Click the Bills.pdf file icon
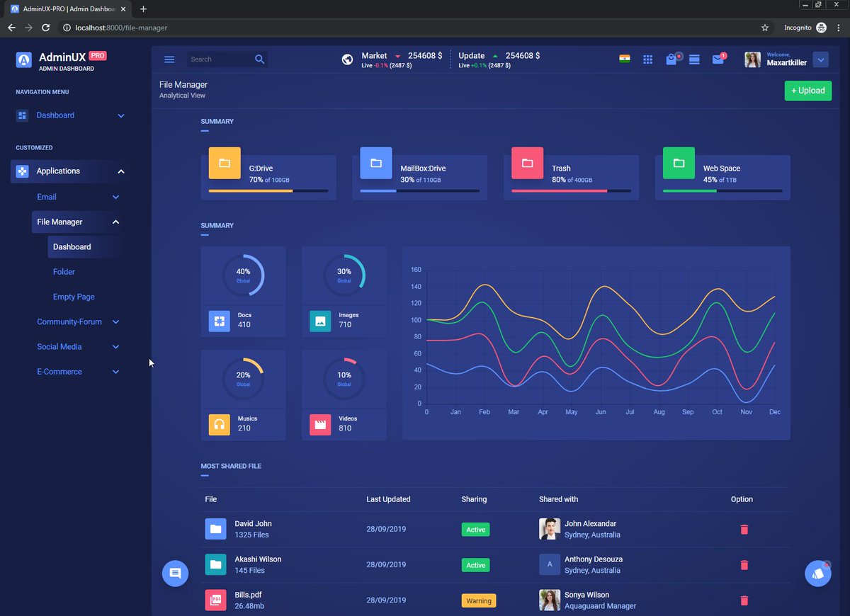The height and width of the screenshot is (616, 850). [216, 600]
